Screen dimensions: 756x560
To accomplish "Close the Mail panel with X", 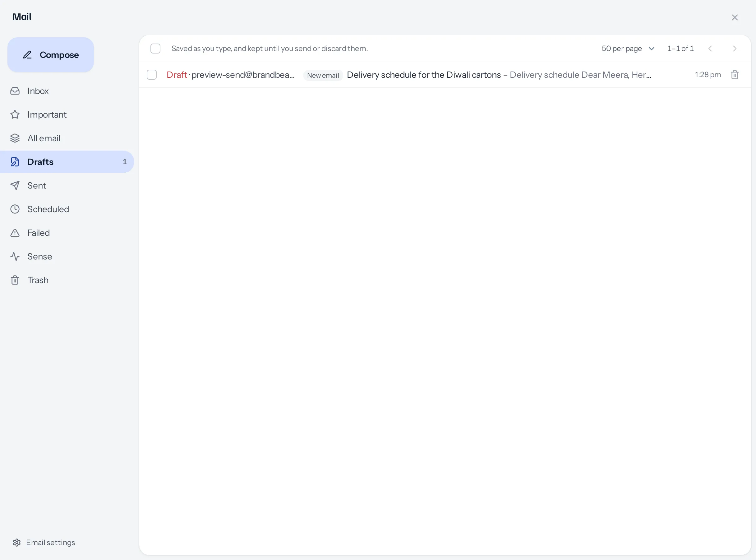I will point(735,18).
